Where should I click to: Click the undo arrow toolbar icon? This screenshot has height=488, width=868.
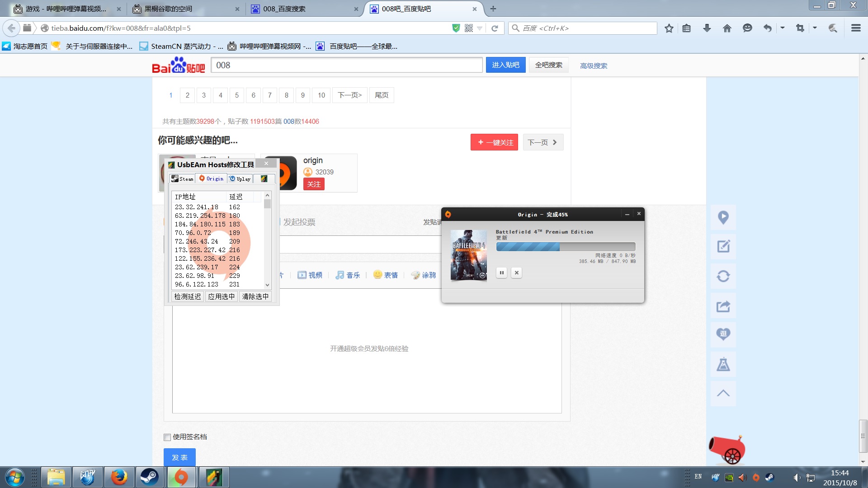(767, 28)
